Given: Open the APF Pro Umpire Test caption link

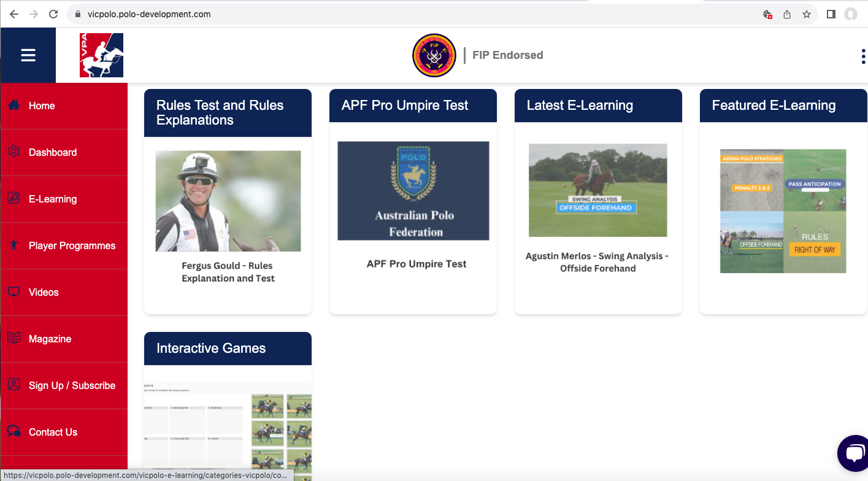Looking at the screenshot, I should pos(417,264).
